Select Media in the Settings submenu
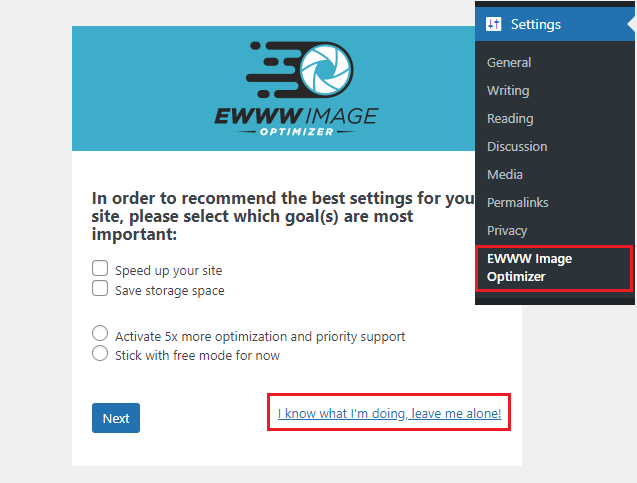The width and height of the screenshot is (637, 483). click(504, 174)
